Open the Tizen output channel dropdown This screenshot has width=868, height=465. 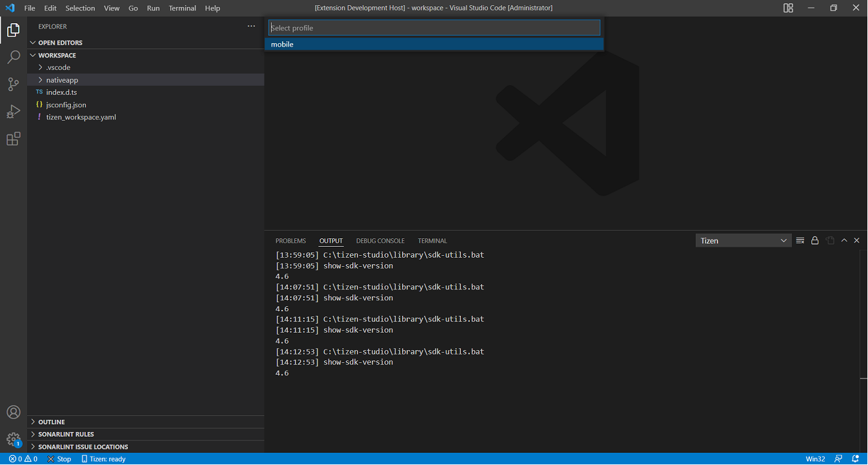[743, 240]
